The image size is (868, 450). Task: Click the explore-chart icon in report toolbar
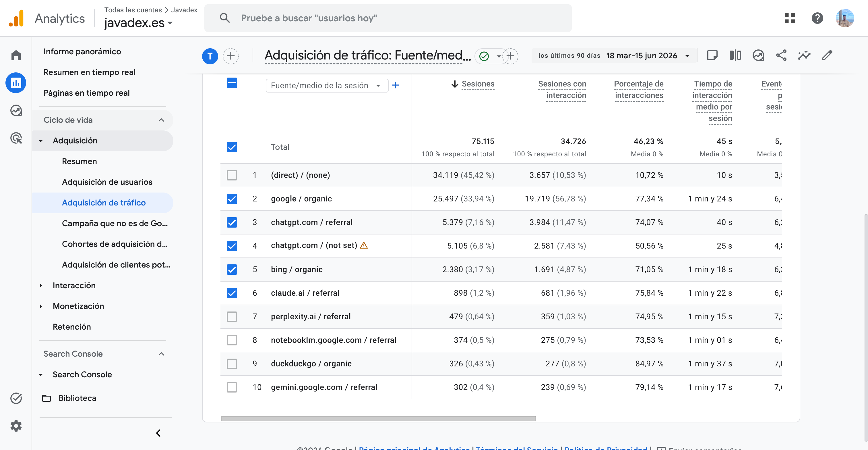pyautogui.click(x=758, y=55)
